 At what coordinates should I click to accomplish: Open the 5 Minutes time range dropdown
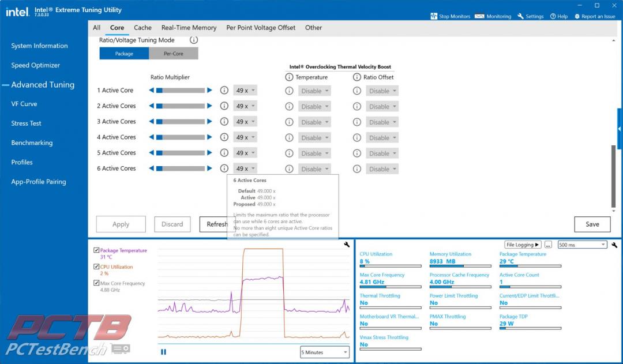point(325,352)
